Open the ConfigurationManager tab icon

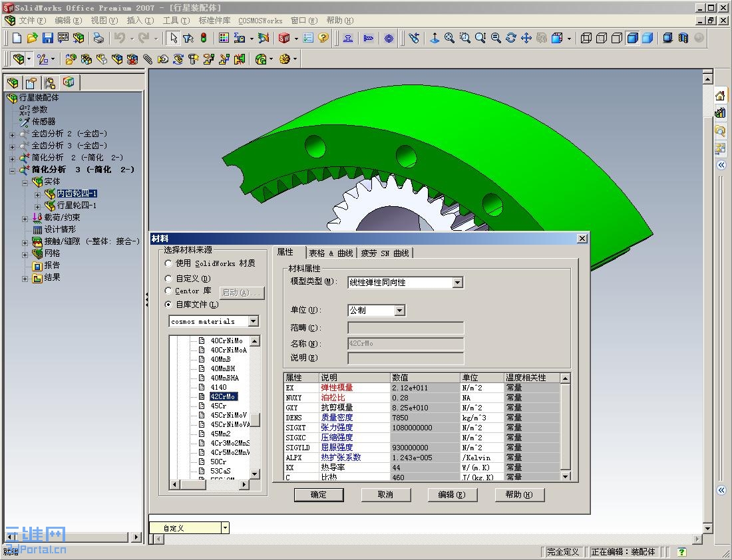[50, 83]
